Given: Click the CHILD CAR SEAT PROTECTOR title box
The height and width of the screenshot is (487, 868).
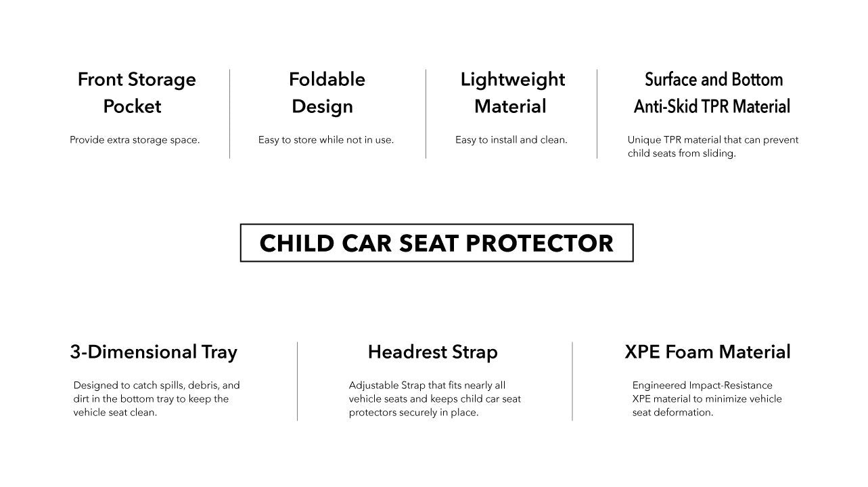Looking at the screenshot, I should tap(436, 243).
